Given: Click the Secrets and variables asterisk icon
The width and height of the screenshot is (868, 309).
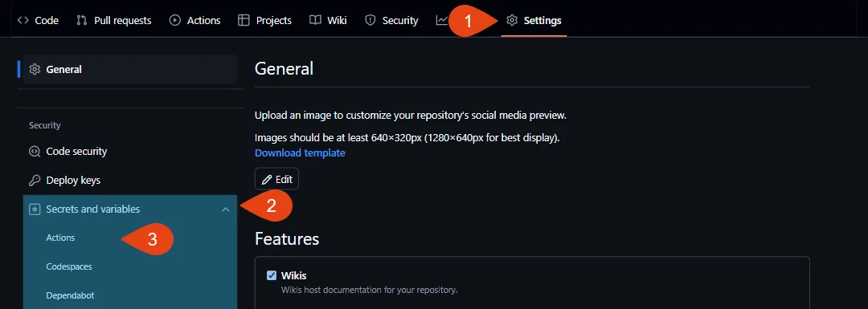Looking at the screenshot, I should (x=35, y=209).
